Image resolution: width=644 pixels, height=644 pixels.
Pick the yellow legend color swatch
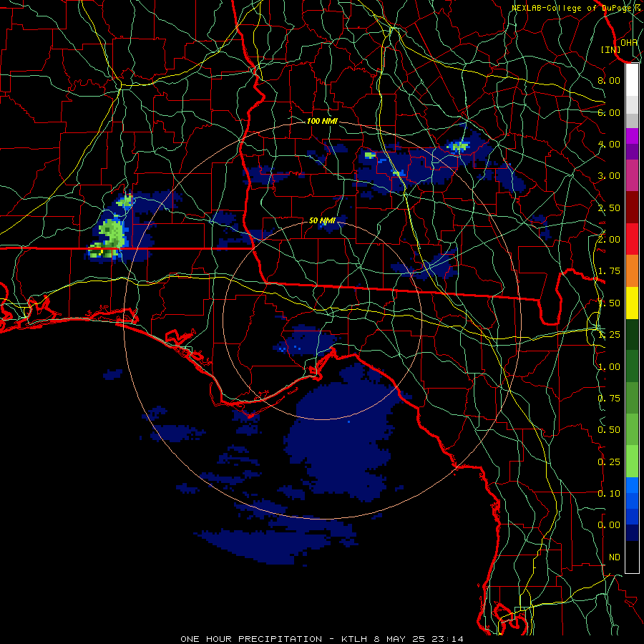(632, 303)
